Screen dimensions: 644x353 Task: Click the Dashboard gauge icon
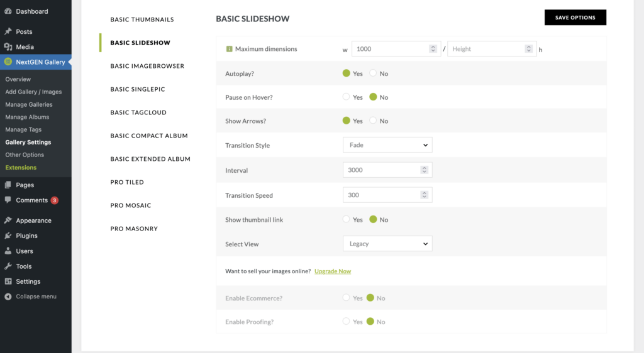click(8, 11)
